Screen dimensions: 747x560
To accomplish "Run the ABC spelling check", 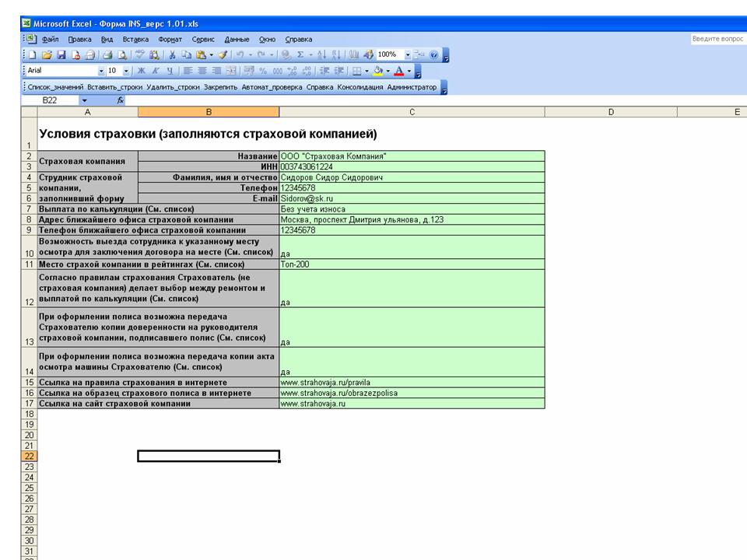I will [x=139, y=54].
